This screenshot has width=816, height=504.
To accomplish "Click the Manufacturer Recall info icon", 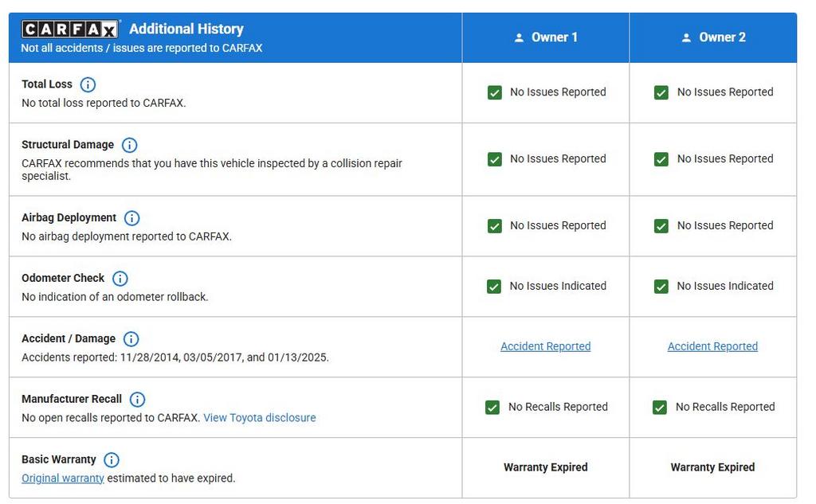I will 138,400.
